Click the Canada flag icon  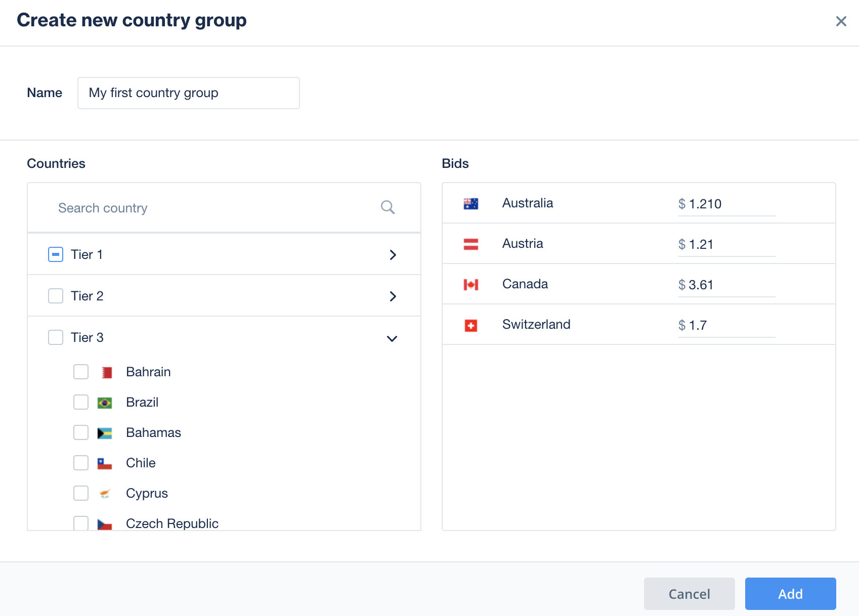tap(471, 285)
